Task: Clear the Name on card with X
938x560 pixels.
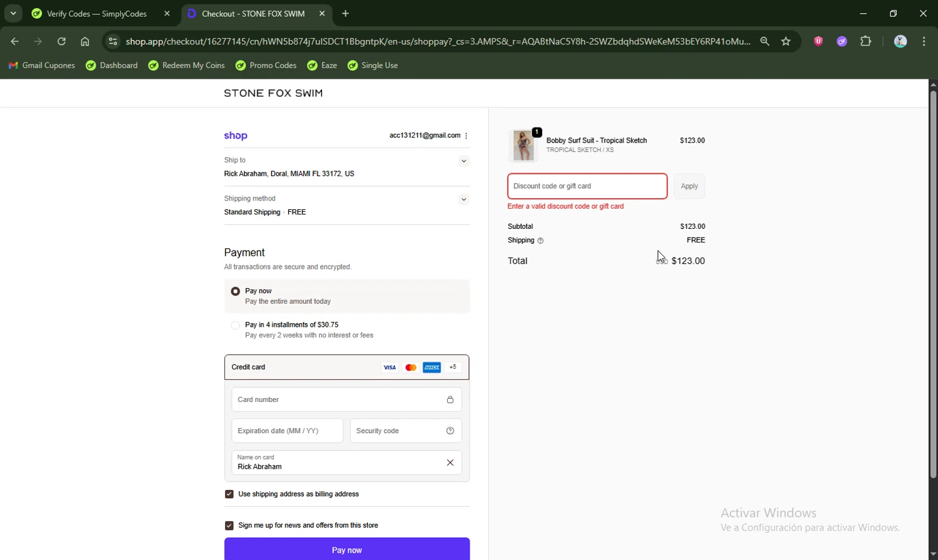Action: [x=450, y=462]
